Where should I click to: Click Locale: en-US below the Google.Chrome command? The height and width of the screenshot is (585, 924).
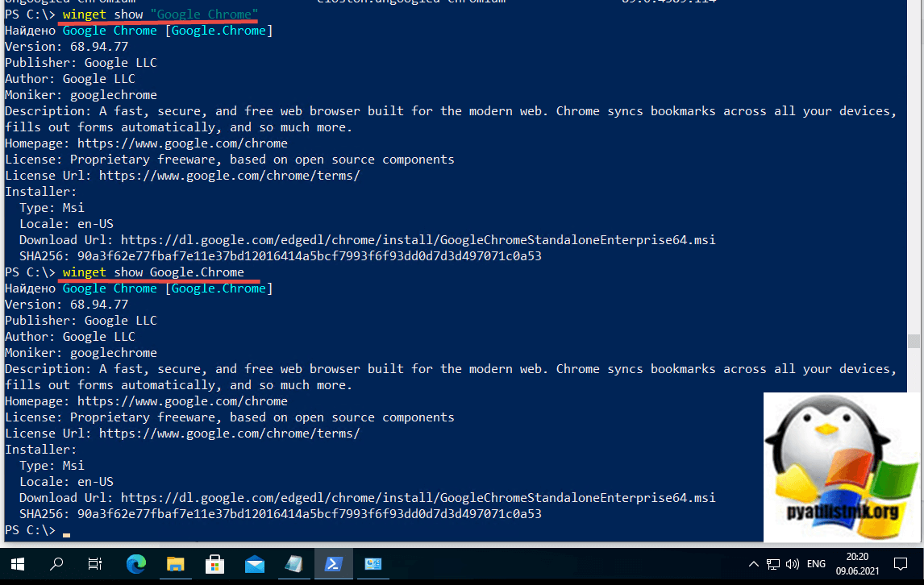pyautogui.click(x=67, y=482)
